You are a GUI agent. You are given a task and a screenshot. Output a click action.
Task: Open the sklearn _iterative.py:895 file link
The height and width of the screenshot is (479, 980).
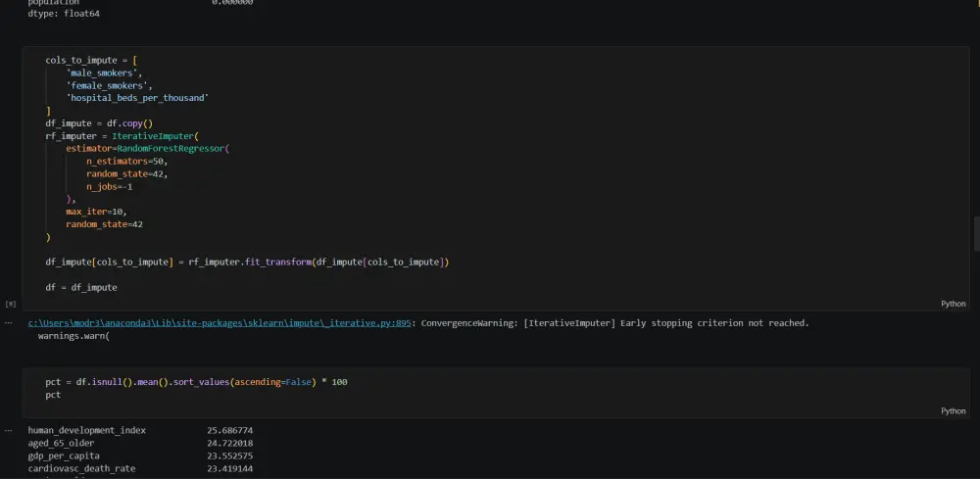tap(220, 323)
